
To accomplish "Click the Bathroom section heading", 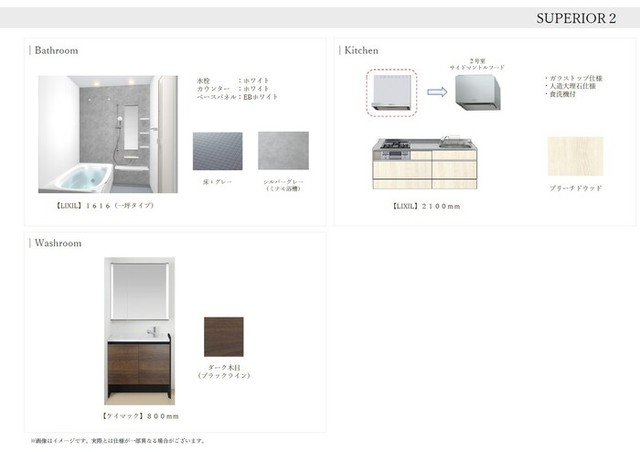I will (x=56, y=50).
